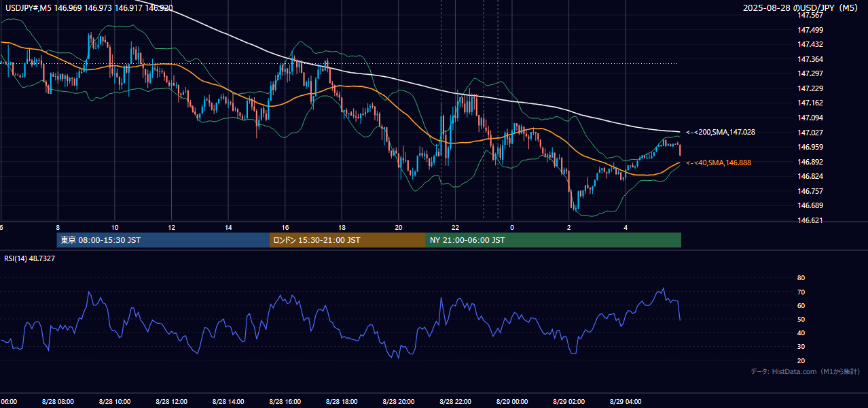
Task: Click the 146.689 price axis label
Action: pos(810,205)
